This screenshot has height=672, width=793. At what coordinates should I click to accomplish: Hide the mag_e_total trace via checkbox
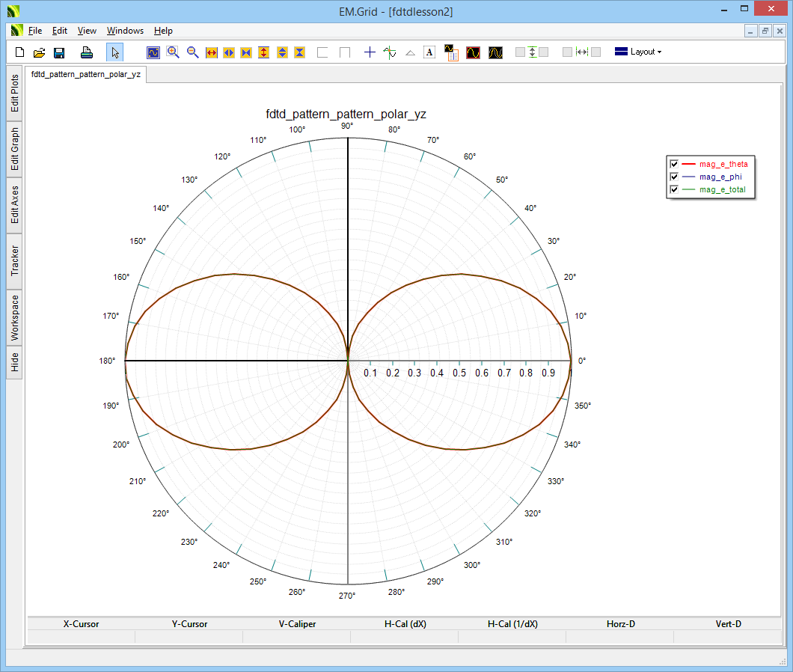pyautogui.click(x=674, y=189)
